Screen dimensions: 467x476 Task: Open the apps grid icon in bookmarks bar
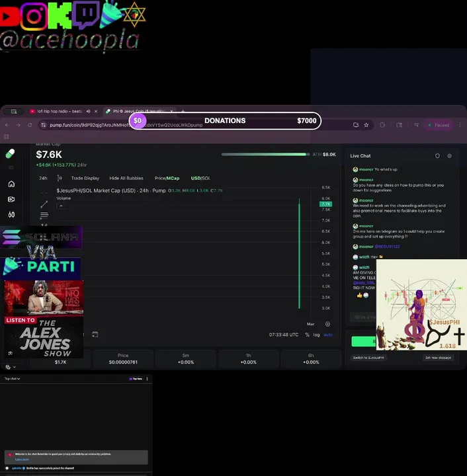(x=7, y=137)
